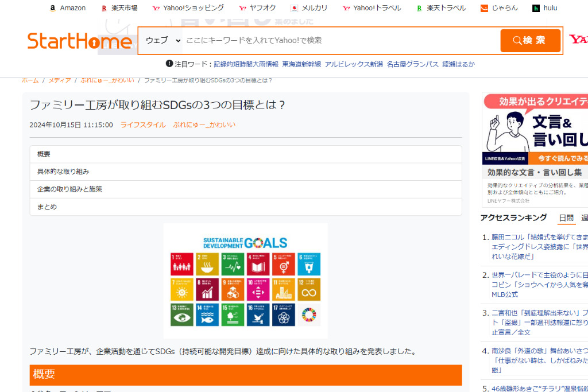The height and width of the screenshot is (392, 588).
Task: Open the 効果的な文言・言い回し集 ad title
Action: [x=535, y=172]
